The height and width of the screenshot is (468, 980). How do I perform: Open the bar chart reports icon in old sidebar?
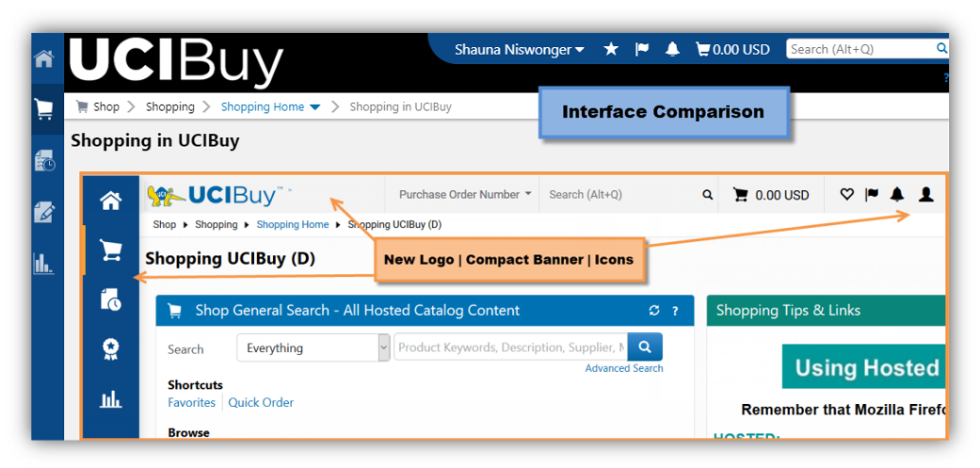pos(43,263)
